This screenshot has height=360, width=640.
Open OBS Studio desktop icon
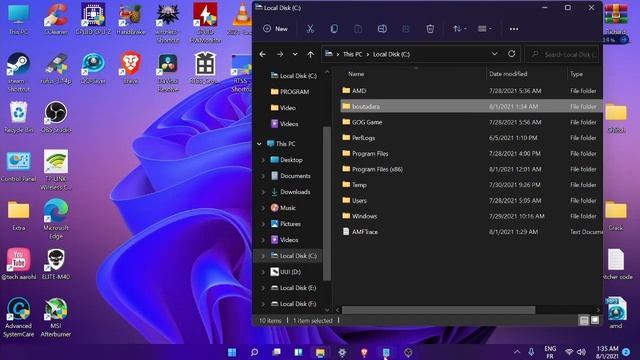click(56, 117)
